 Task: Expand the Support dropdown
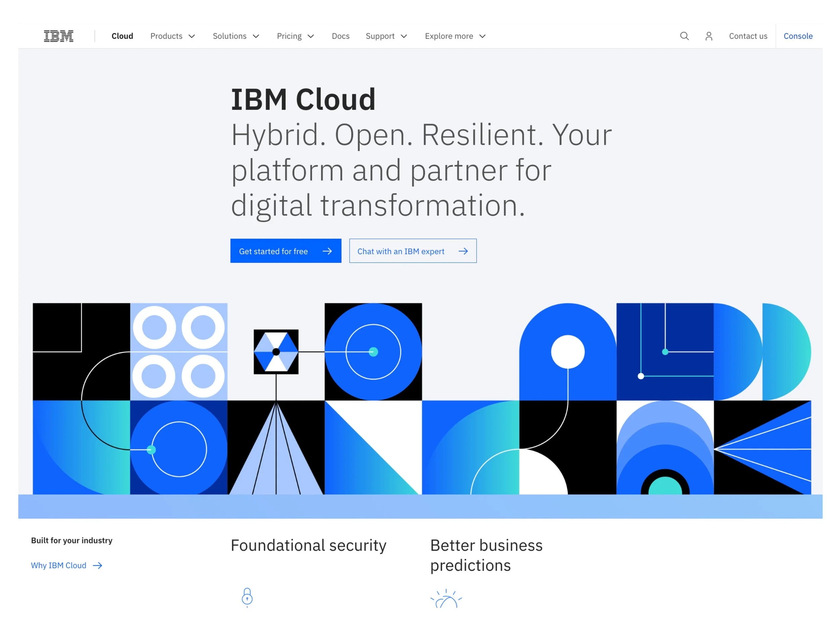coord(386,36)
